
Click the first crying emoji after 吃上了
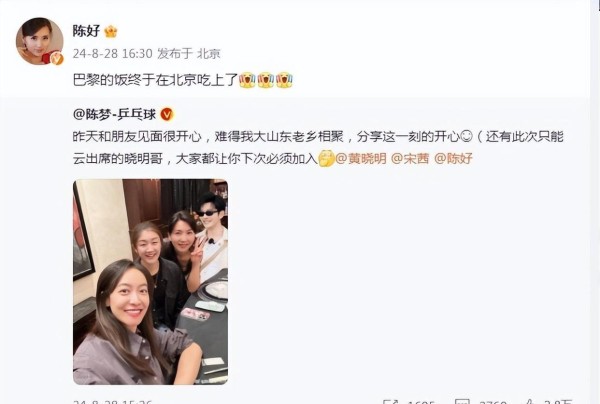coord(247,80)
